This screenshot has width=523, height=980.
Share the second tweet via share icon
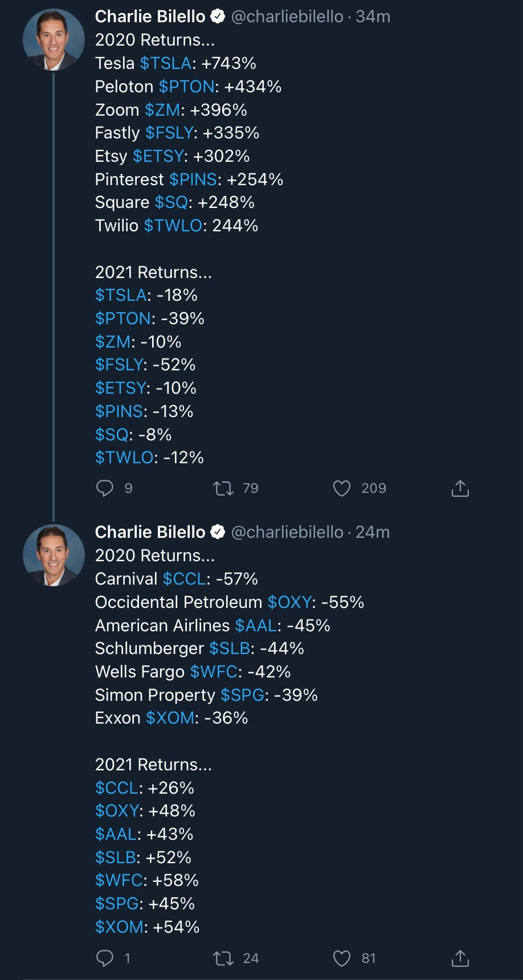point(460,958)
